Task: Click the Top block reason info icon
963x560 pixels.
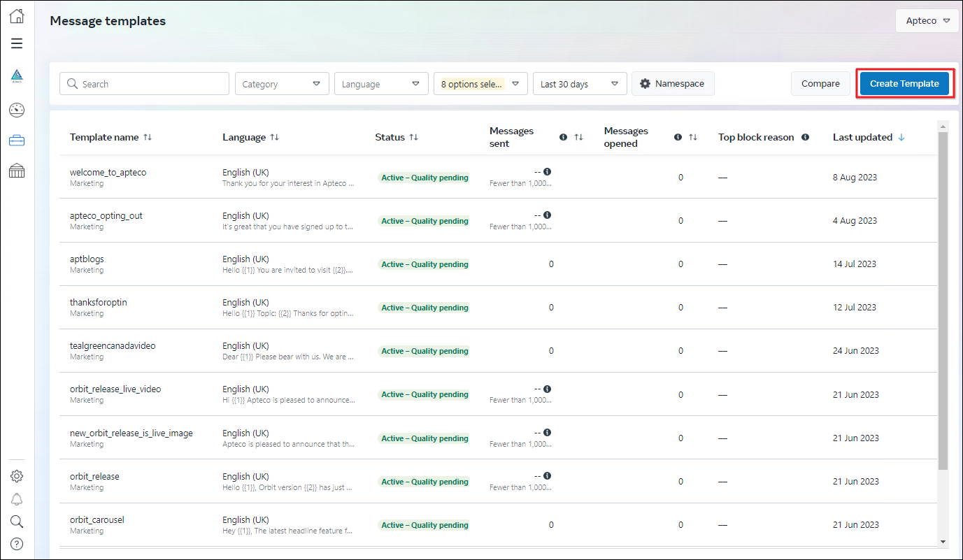Action: point(805,138)
